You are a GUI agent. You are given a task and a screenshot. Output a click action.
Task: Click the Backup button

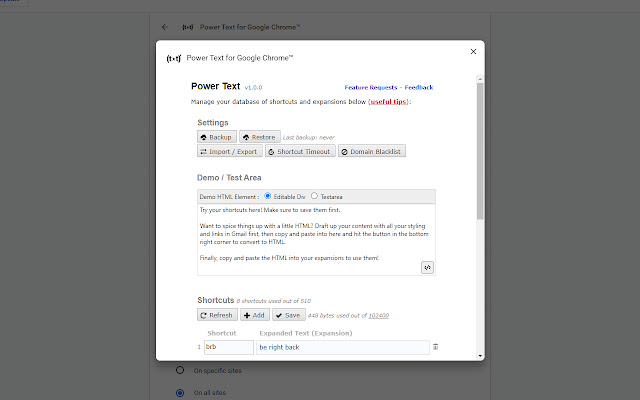(x=217, y=137)
